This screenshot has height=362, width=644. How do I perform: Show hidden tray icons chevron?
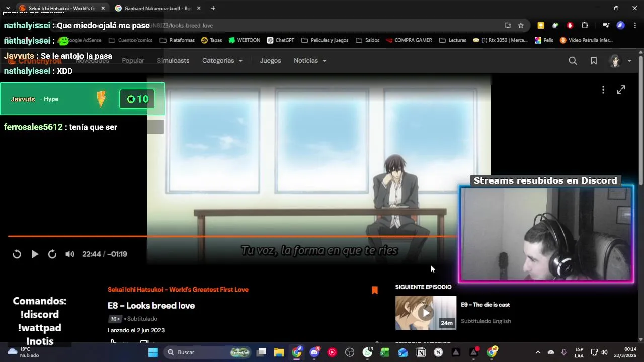point(538,352)
